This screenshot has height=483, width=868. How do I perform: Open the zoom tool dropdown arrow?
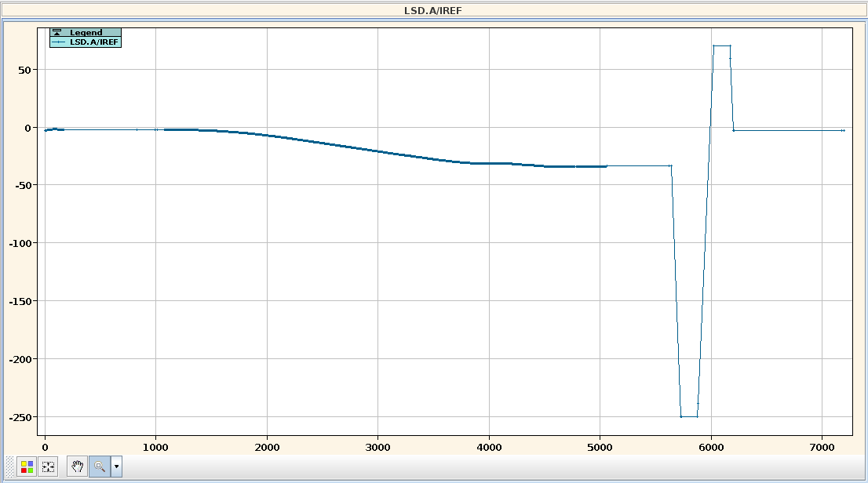pos(117,466)
